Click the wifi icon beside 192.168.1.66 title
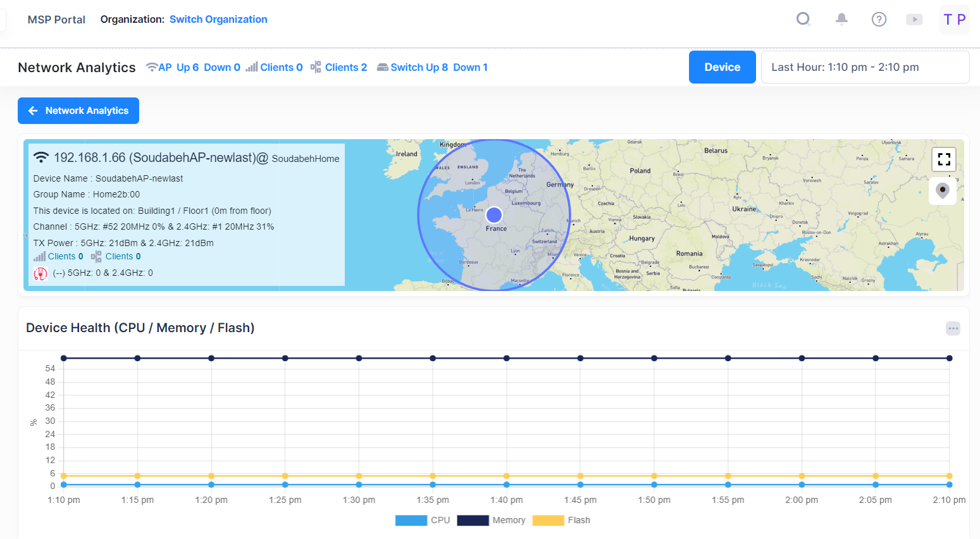This screenshot has height=539, width=980. (41, 157)
